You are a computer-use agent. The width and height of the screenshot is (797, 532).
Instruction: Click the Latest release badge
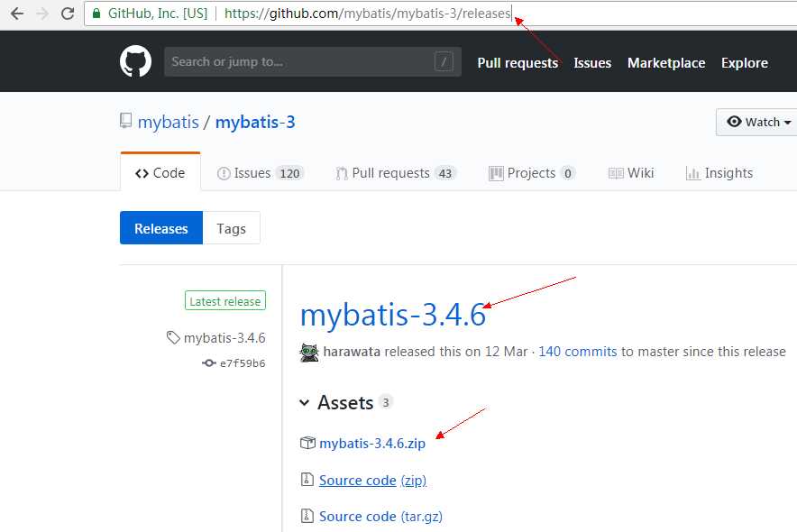click(x=225, y=301)
